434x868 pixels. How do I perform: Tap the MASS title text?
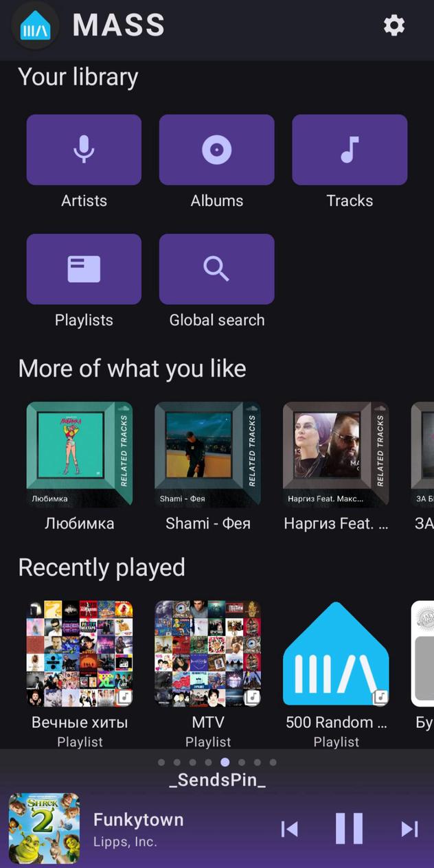point(119,25)
